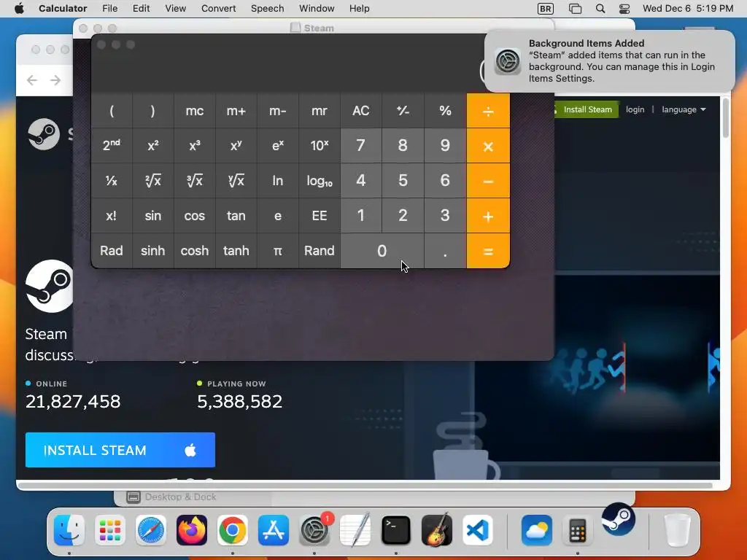Open Visual Studio Code from the Dock

pyautogui.click(x=478, y=530)
